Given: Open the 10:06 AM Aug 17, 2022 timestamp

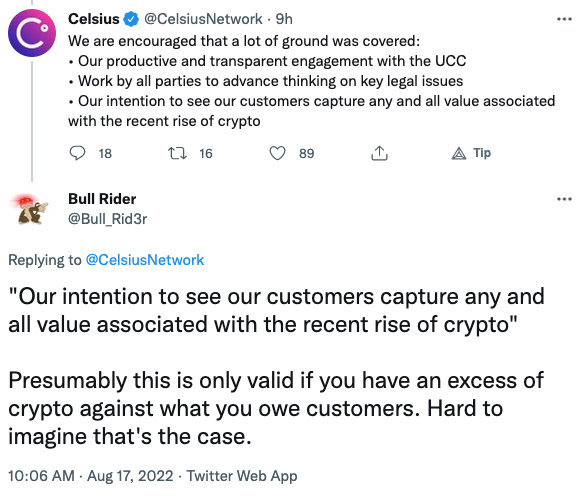Looking at the screenshot, I should (90, 476).
